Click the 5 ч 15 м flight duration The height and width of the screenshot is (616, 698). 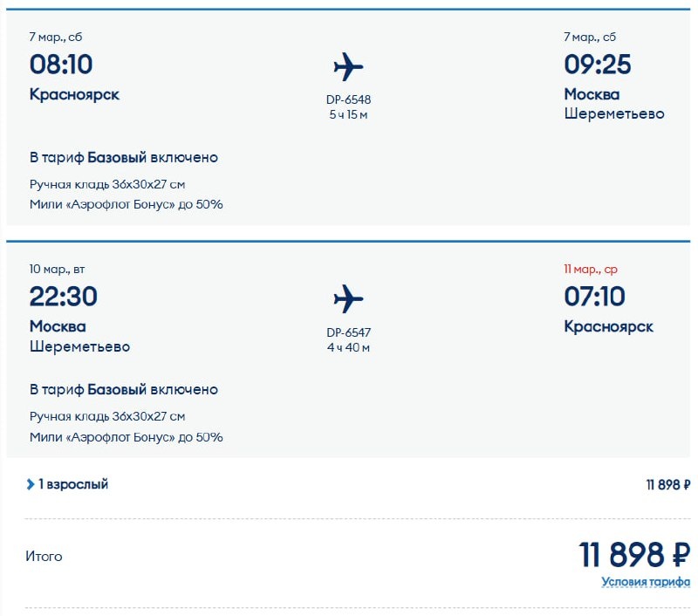[x=348, y=115]
